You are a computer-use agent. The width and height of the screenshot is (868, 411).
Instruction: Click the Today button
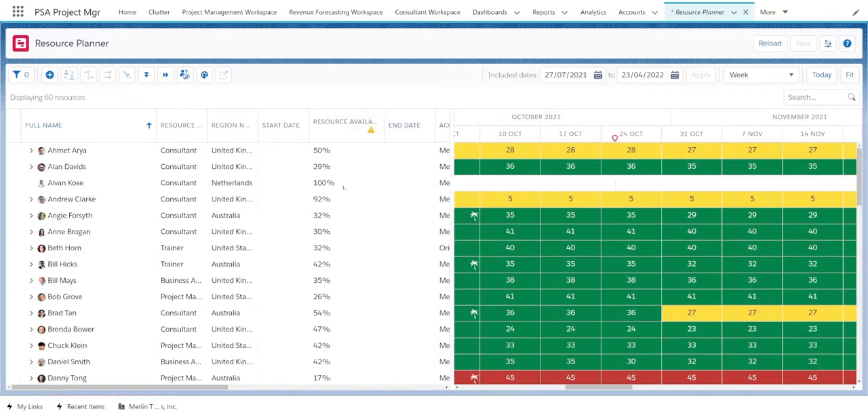pos(821,75)
